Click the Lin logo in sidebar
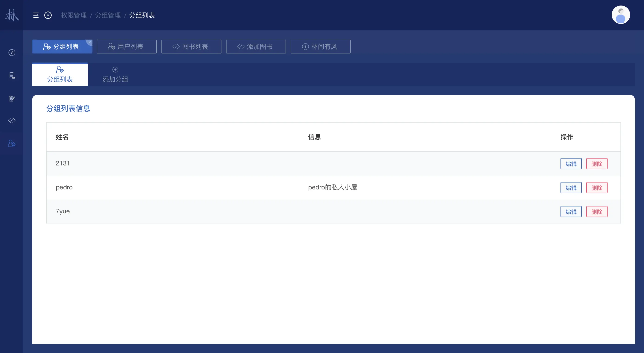 [12, 15]
